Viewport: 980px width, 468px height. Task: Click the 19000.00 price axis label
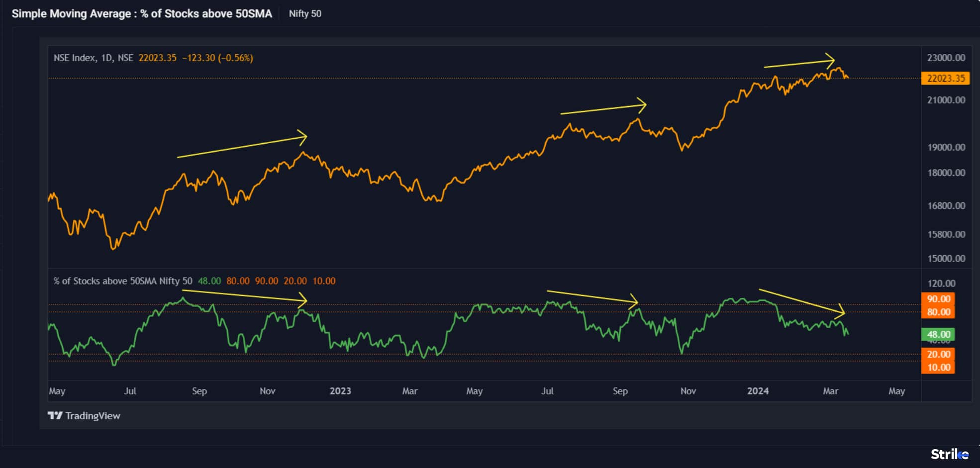[946, 147]
